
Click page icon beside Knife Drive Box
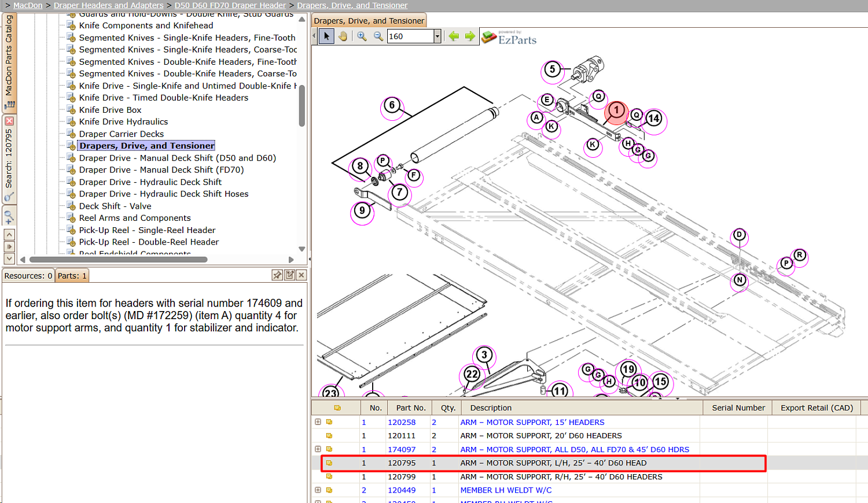pyautogui.click(x=71, y=110)
